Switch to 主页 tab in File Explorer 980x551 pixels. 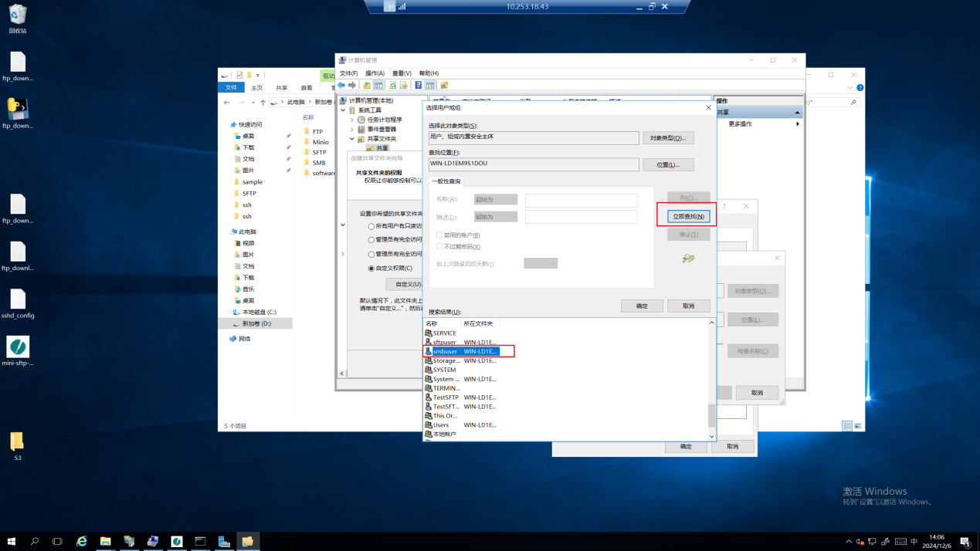(256, 88)
